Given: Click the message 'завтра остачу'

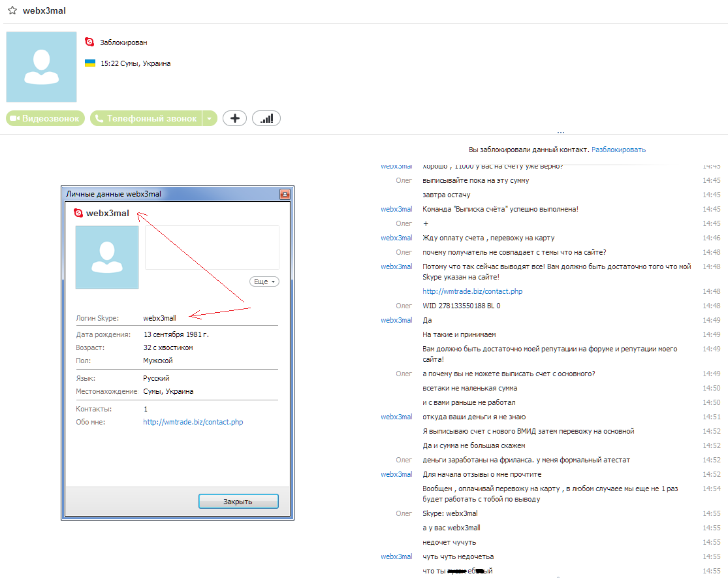Looking at the screenshot, I should [x=446, y=195].
